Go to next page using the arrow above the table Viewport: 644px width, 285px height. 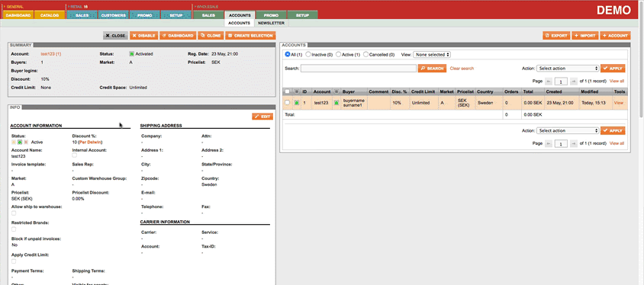pyautogui.click(x=574, y=82)
